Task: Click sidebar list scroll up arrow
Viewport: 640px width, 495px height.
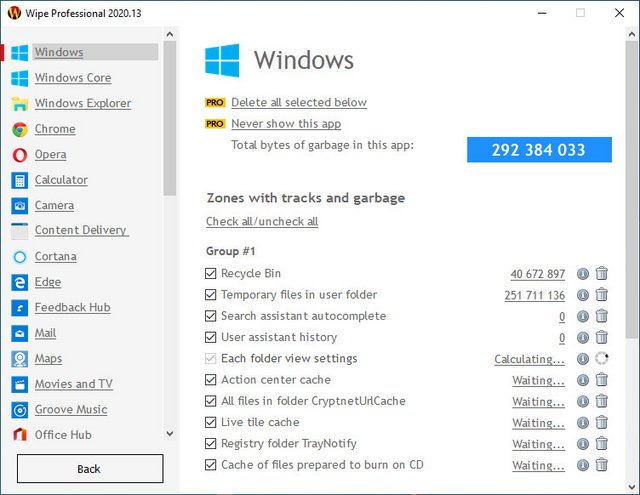Action: pyautogui.click(x=170, y=35)
